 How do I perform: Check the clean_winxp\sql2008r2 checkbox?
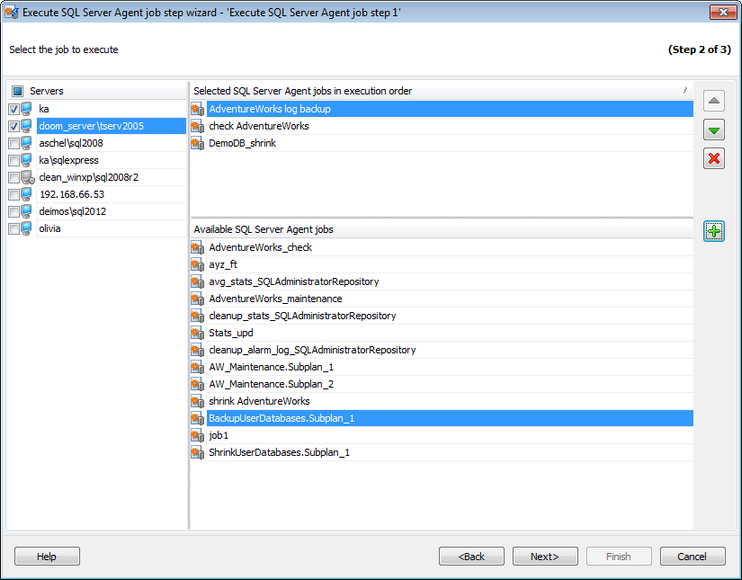[x=14, y=177]
